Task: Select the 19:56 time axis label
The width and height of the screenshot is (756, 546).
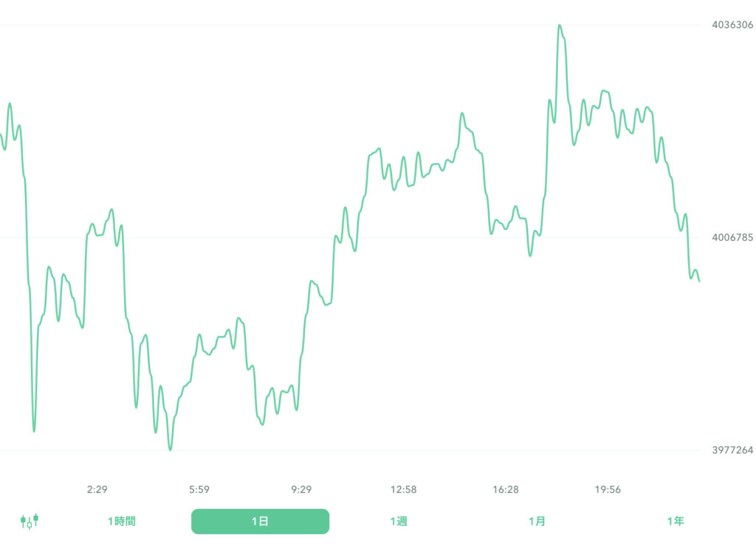Action: click(608, 489)
